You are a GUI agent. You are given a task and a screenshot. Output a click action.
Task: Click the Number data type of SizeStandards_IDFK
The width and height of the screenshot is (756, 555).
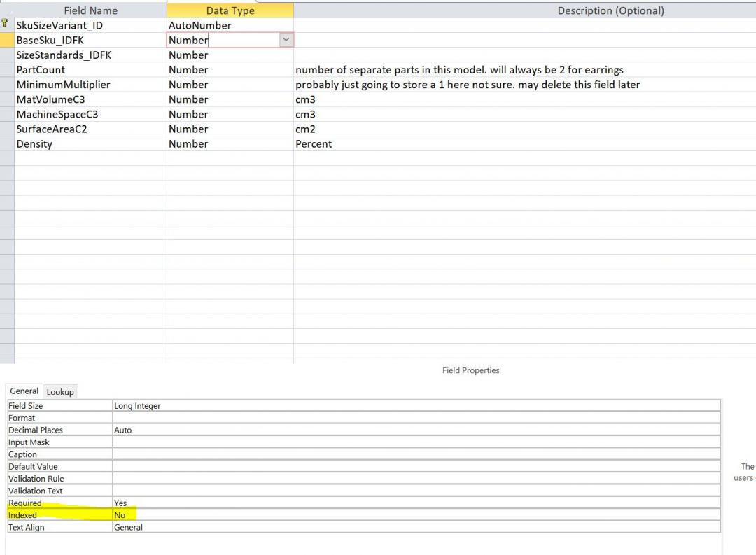(x=230, y=55)
